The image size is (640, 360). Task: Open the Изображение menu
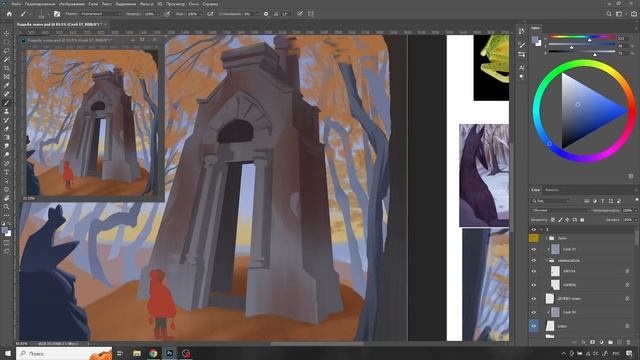72,4
